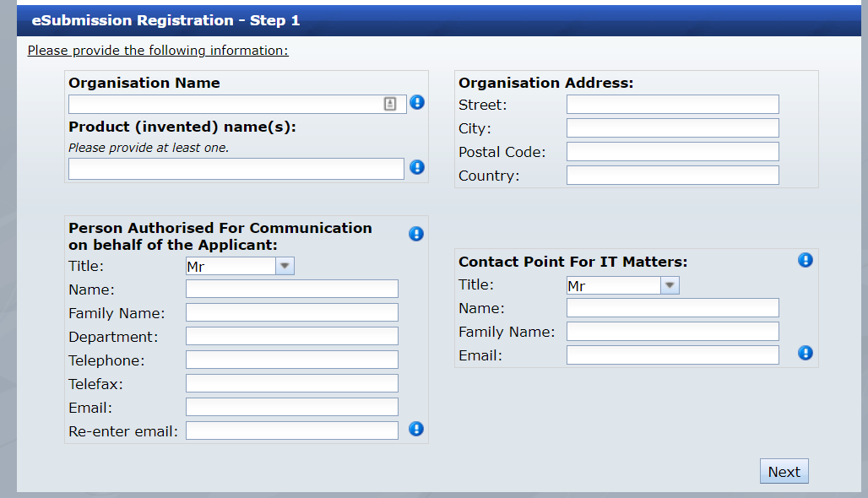Image resolution: width=868 pixels, height=498 pixels.
Task: Click the info icon beside Product name field
Action: click(417, 167)
